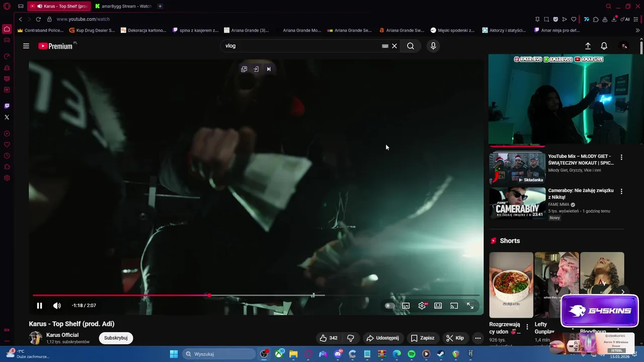Open Karus Official channel link
The width and height of the screenshot is (644, 362).
(x=62, y=335)
